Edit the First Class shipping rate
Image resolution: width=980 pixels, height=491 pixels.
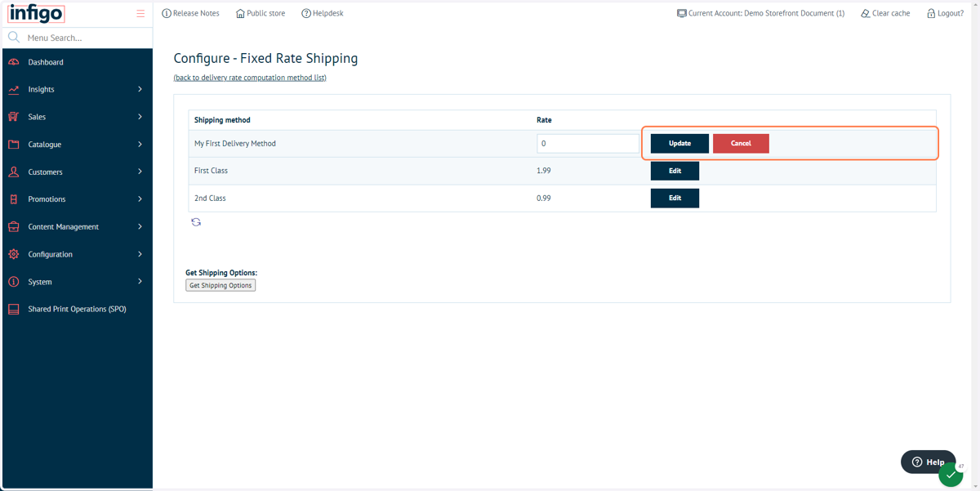point(675,171)
